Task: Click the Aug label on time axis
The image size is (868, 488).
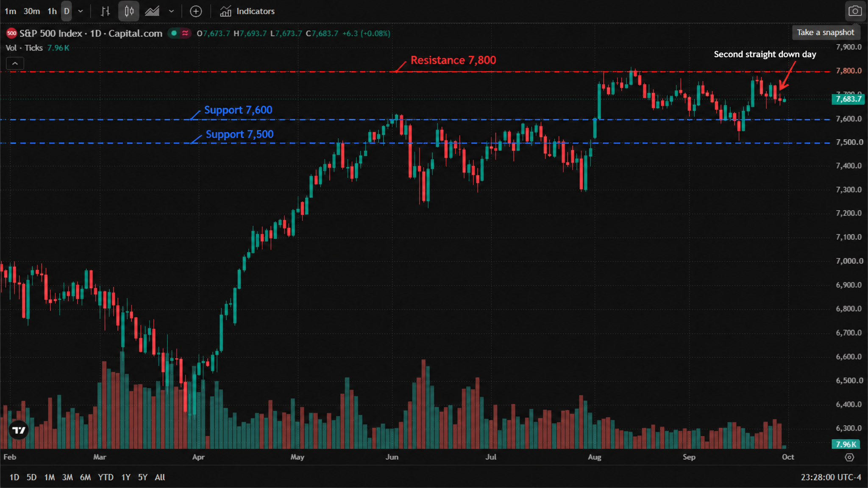Action: point(595,457)
